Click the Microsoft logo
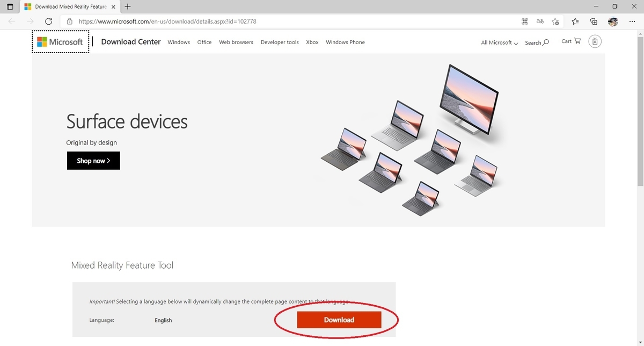The width and height of the screenshot is (644, 346). [x=60, y=42]
